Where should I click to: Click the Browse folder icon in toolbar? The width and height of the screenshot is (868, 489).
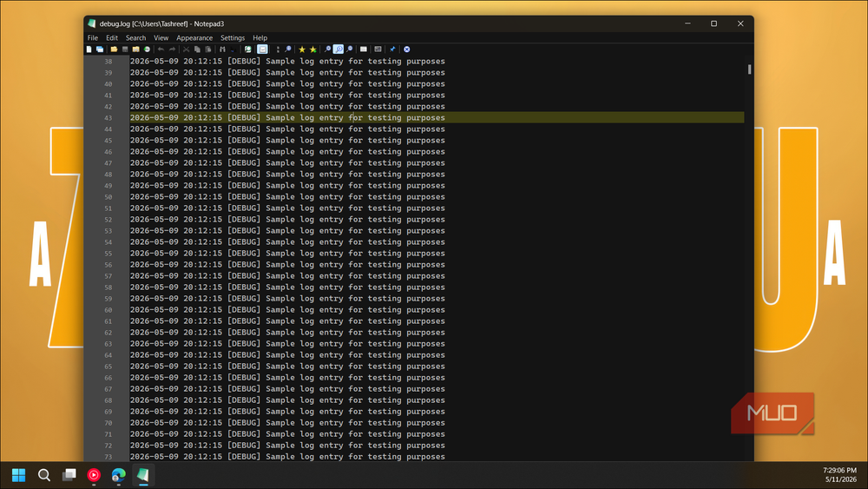135,50
